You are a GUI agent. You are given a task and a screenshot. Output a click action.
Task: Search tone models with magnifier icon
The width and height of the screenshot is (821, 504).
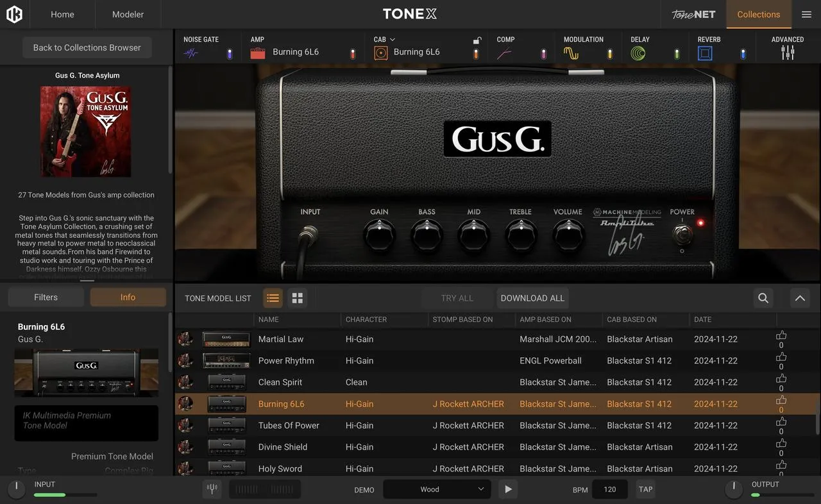coord(763,298)
